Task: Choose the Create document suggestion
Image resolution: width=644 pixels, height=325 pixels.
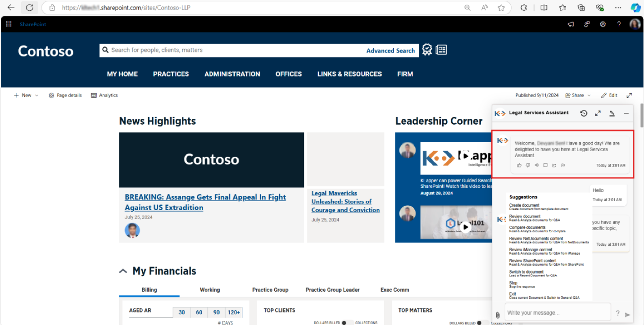Action: [539, 207]
